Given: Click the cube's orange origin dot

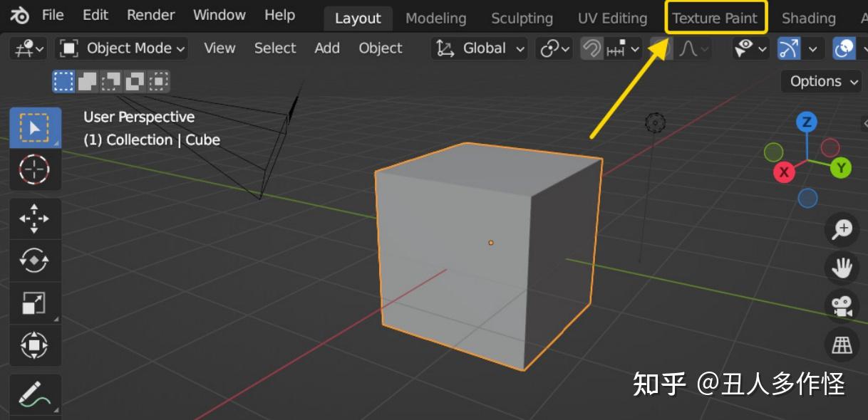Looking at the screenshot, I should (x=491, y=243).
